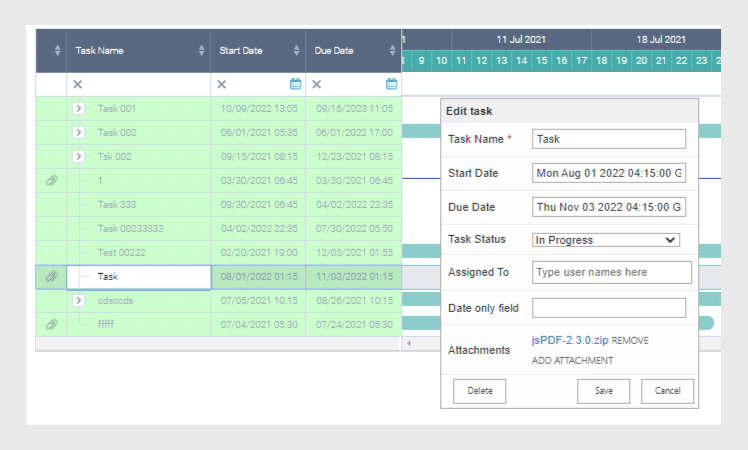Click start date 09/15/2021 08:15
This screenshot has height=450, width=748.
coord(259,156)
